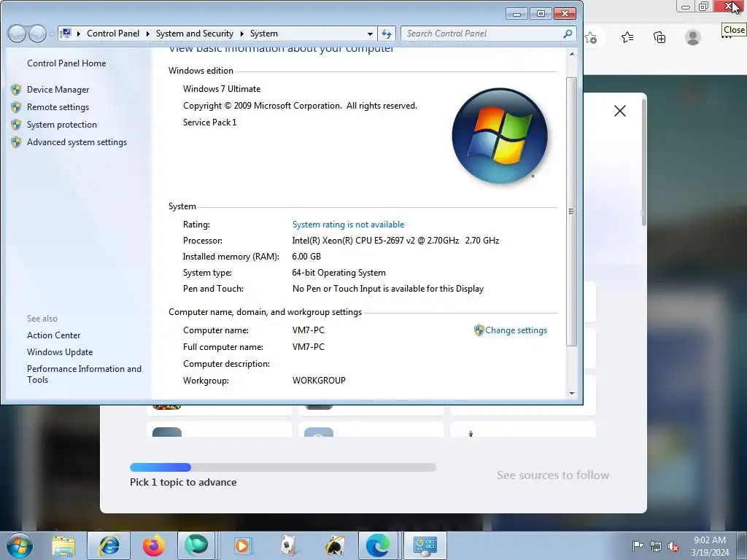Click the computer icon in the address bar
Image resolution: width=747 pixels, height=560 pixels.
(66, 34)
